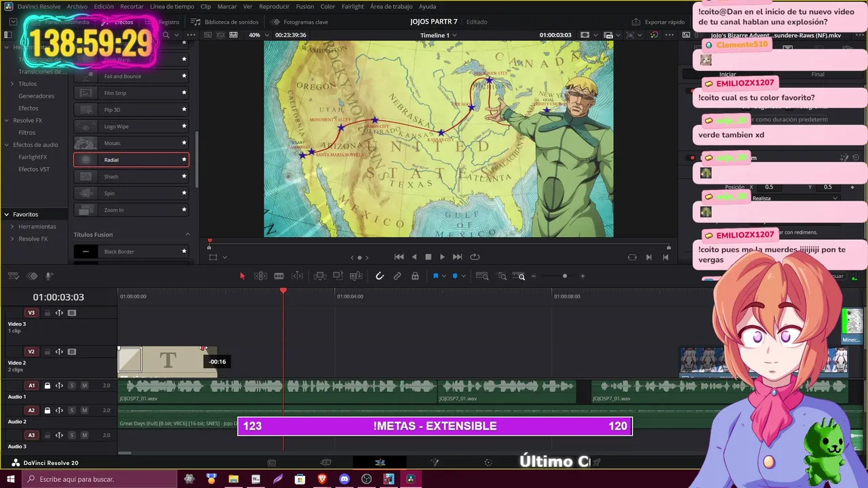Open the Fusion menu
Image resolution: width=868 pixels, height=488 pixels.
(x=305, y=6)
